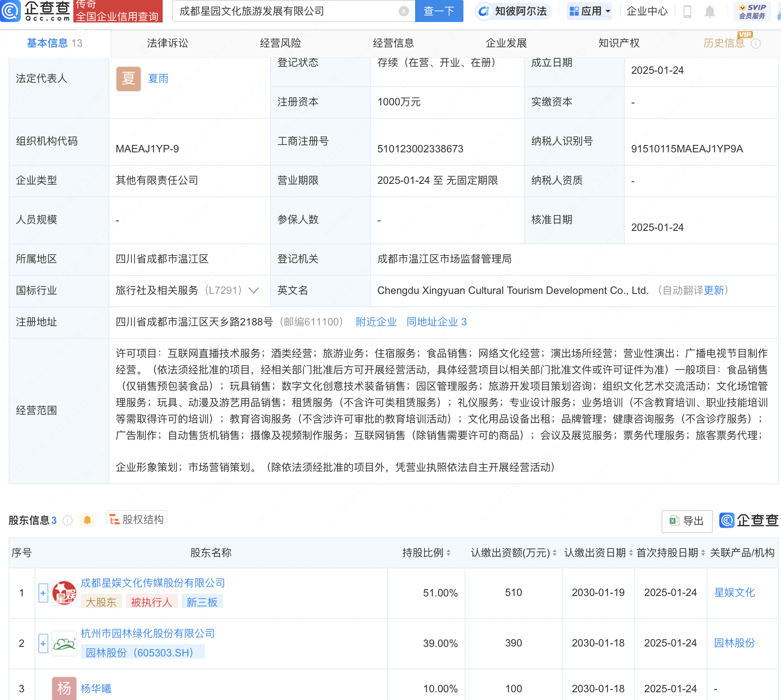Image resolution: width=781 pixels, height=700 pixels.
Task: Click 附近企业 link
Action: coord(376,322)
